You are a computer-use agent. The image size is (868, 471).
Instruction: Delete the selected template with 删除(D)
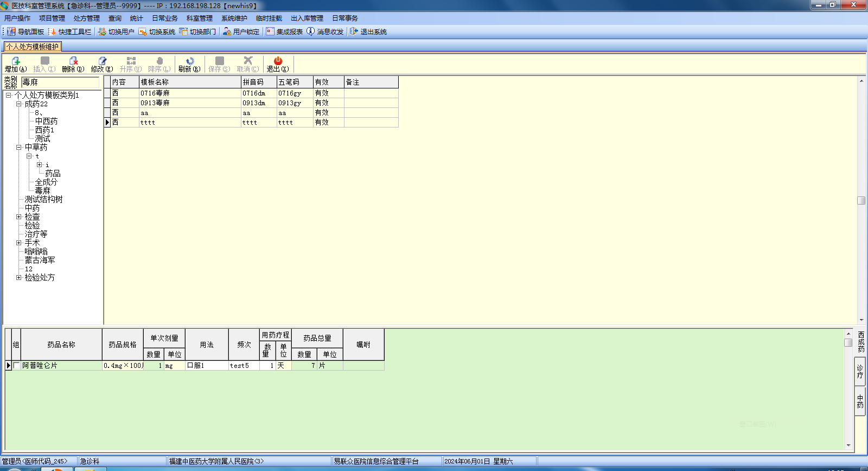(73, 65)
